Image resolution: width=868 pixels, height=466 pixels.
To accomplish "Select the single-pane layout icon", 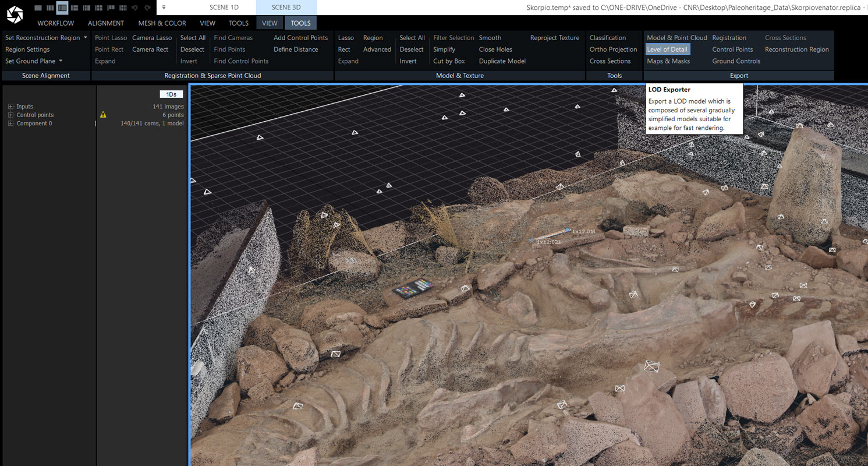I will pyautogui.click(x=38, y=8).
